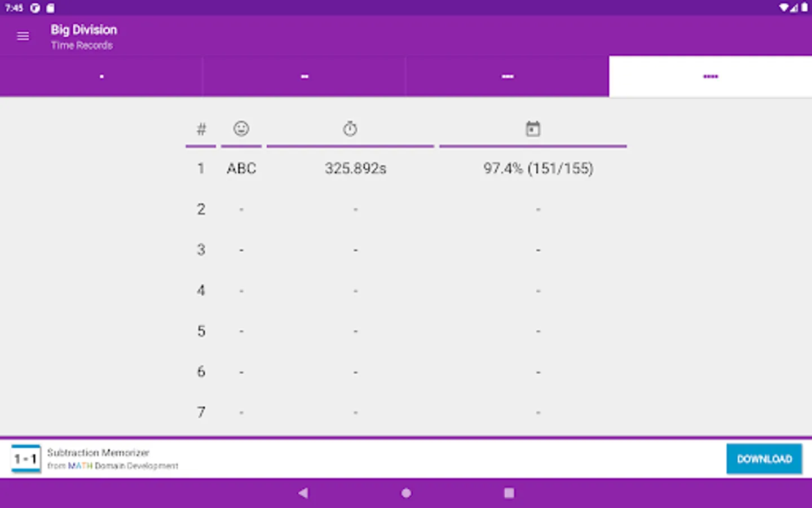Tap the Android home navigation button

click(x=406, y=493)
